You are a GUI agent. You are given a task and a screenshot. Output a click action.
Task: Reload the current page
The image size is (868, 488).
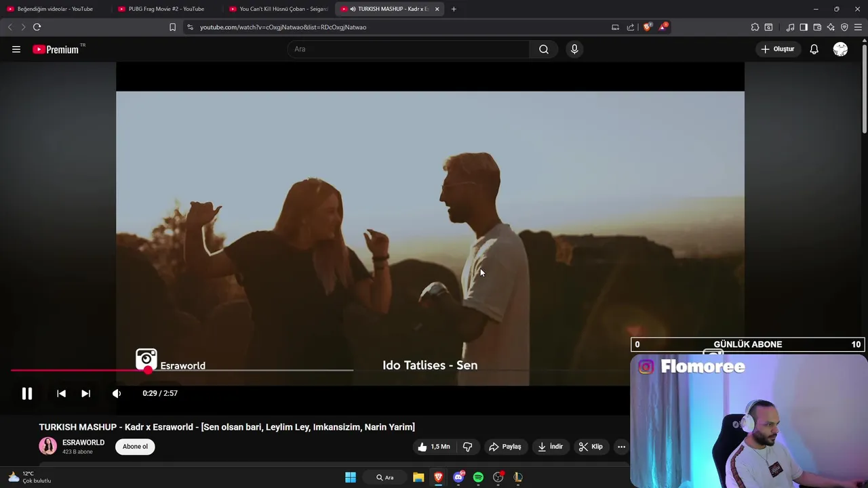[37, 27]
